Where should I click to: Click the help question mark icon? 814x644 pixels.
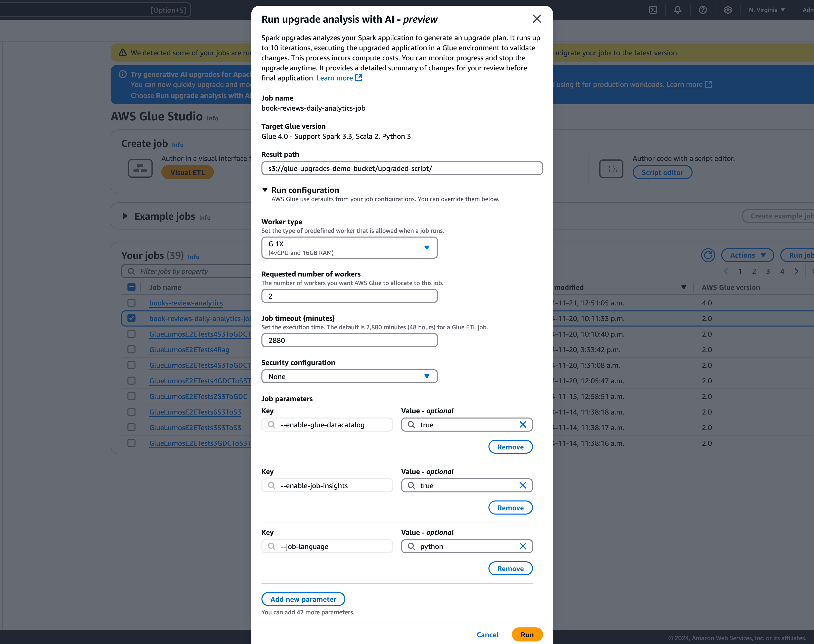[703, 10]
